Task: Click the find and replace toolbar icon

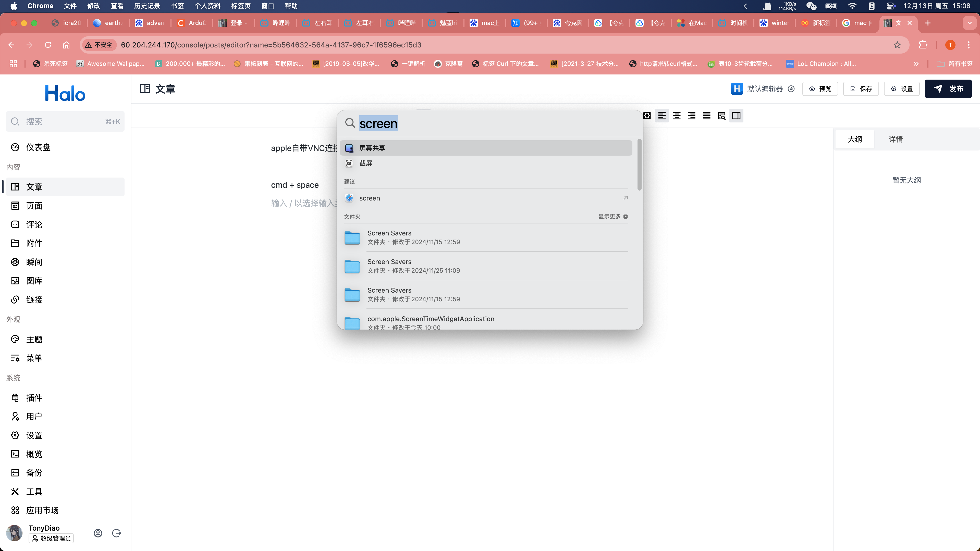Action: [x=721, y=116]
